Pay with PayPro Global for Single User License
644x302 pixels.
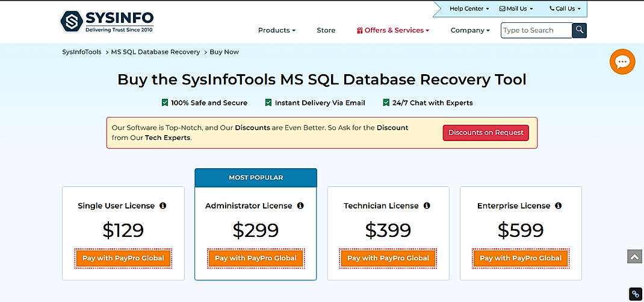123,259
